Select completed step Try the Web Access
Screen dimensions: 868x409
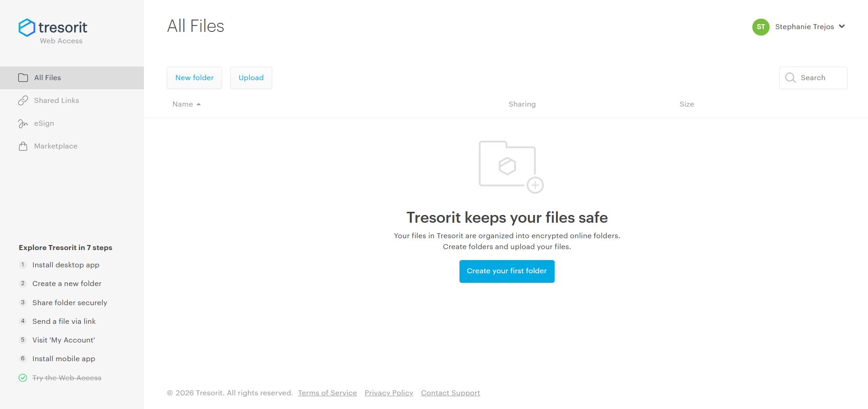pos(67,378)
